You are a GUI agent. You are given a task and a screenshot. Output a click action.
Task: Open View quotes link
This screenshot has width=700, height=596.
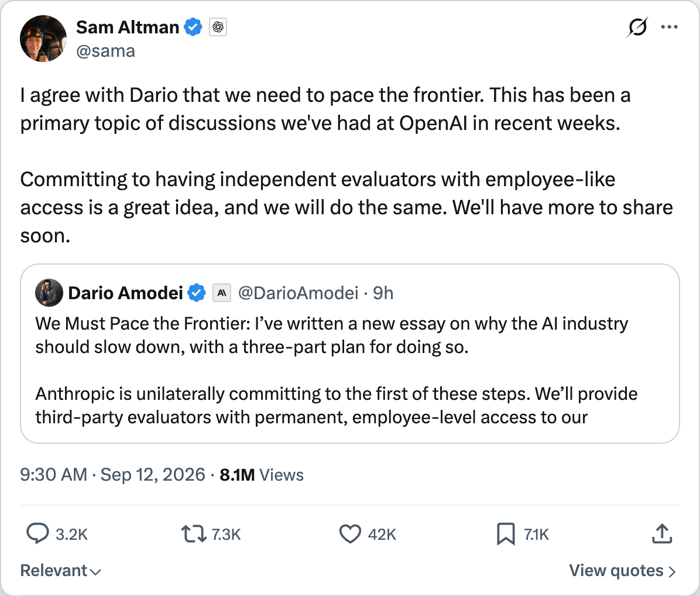pos(622,571)
